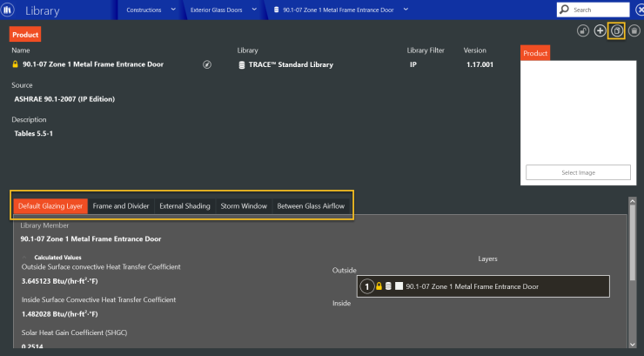Switch to Frame and Divider tab
644x356 pixels.
[x=121, y=206]
